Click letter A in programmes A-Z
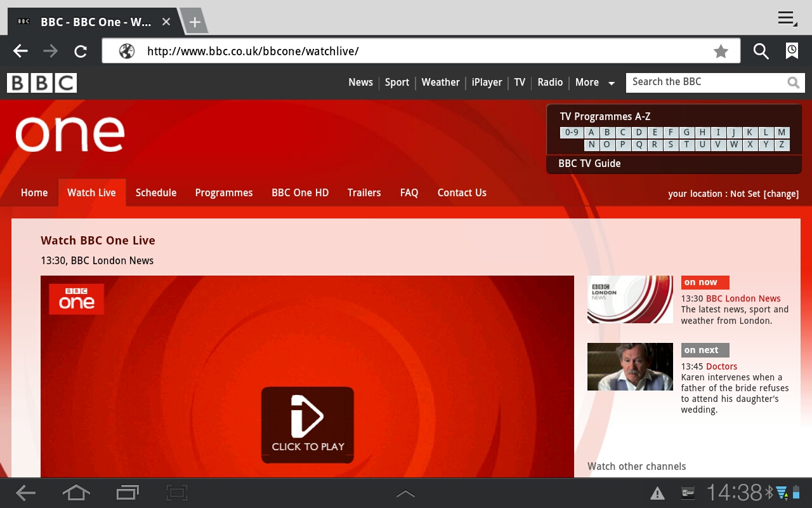The width and height of the screenshot is (812, 508). point(591,133)
